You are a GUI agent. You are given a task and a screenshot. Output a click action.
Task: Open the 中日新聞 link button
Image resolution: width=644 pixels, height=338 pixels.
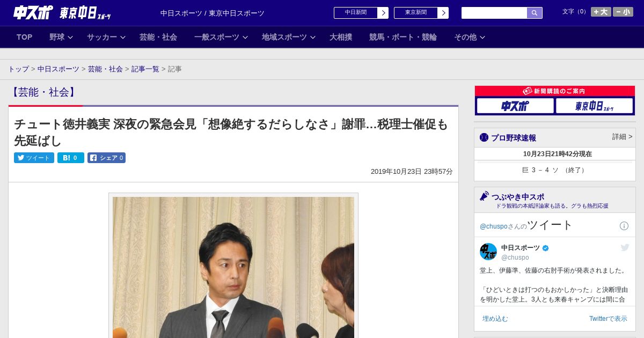[x=356, y=13]
